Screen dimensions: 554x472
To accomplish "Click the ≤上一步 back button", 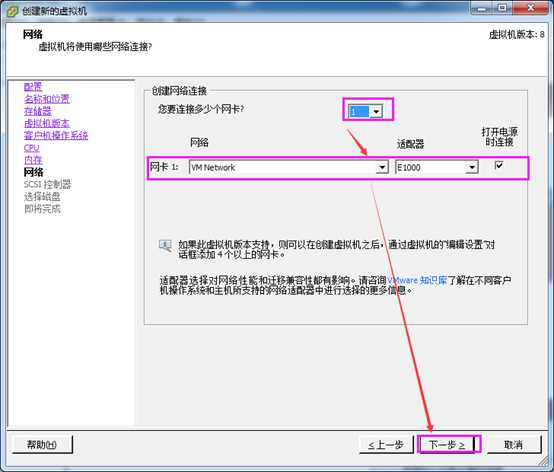I will [386, 444].
